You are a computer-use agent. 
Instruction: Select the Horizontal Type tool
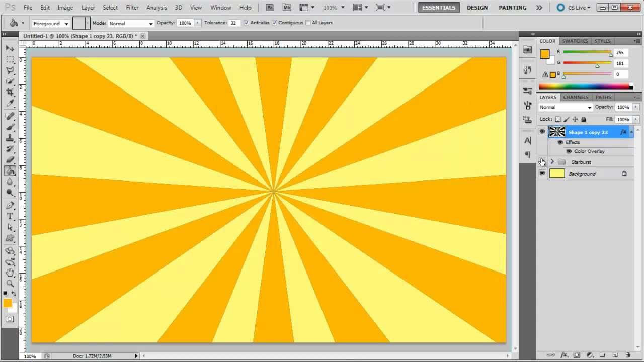tap(10, 217)
